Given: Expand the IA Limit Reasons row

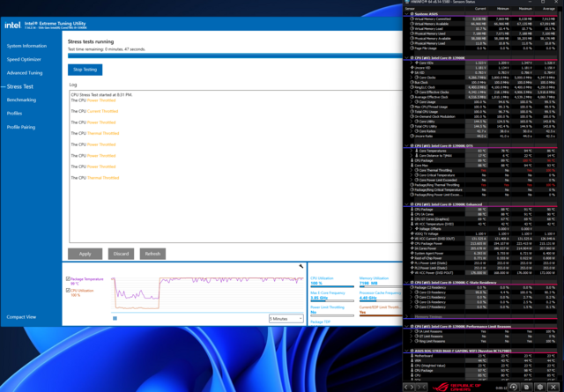Looking at the screenshot, I should coord(412,331).
